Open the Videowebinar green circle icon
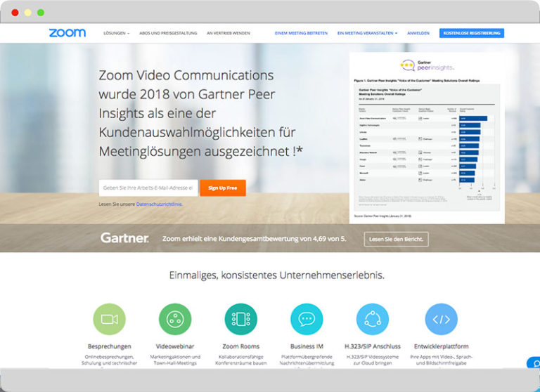The image size is (540, 392). 175,319
